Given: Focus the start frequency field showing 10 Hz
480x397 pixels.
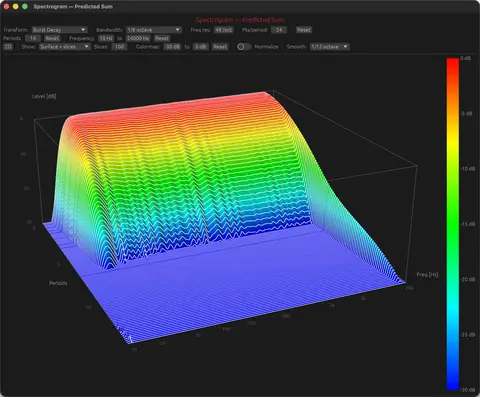Looking at the screenshot, I should click(106, 38).
